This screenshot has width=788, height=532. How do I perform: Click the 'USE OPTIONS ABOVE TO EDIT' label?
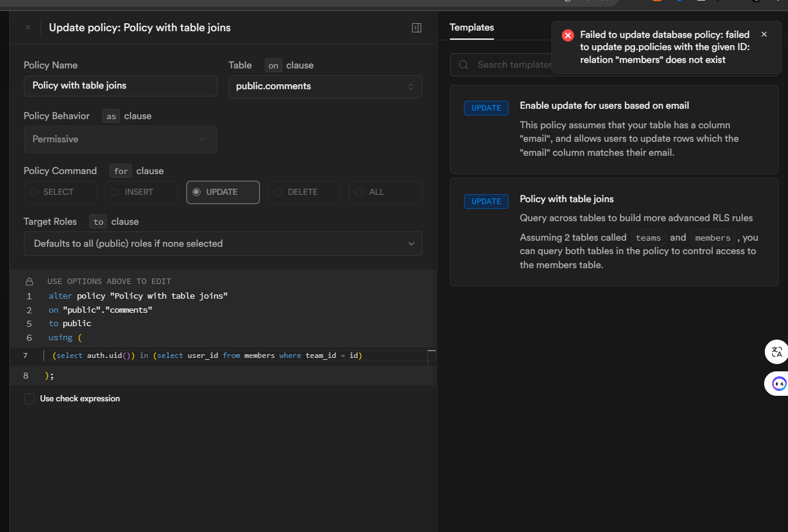pyautogui.click(x=109, y=282)
